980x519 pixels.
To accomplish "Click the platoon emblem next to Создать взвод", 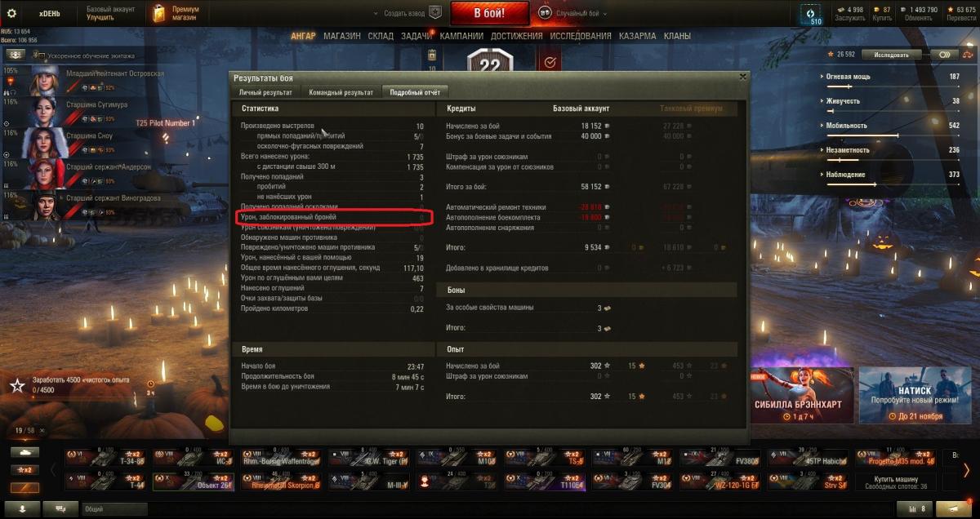I will point(435,13).
